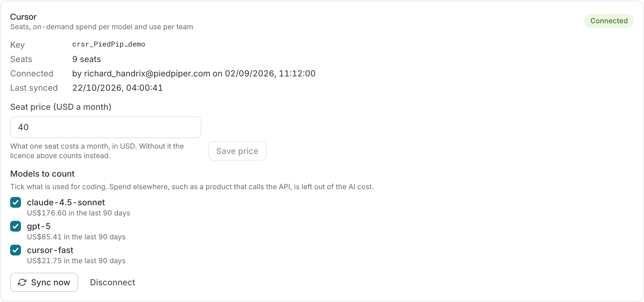
Task: Click the Last synced field label
Action: [34, 88]
